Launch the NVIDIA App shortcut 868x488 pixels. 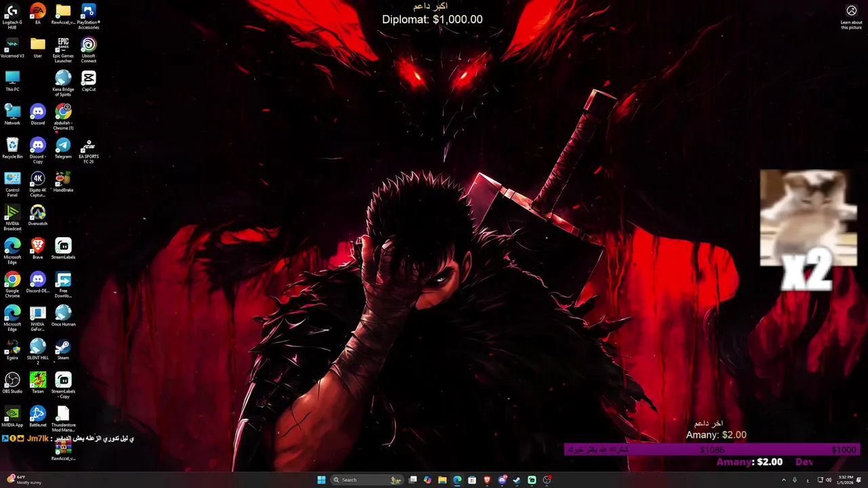click(12, 416)
